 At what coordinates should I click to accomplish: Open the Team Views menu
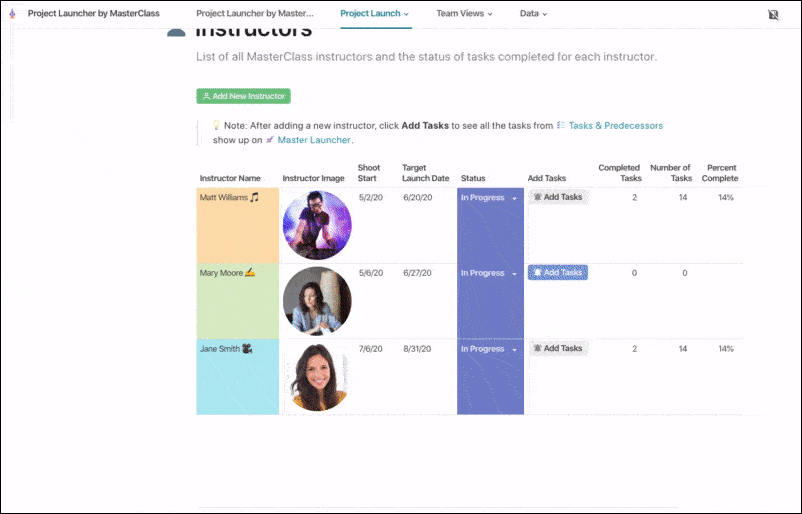click(x=464, y=14)
